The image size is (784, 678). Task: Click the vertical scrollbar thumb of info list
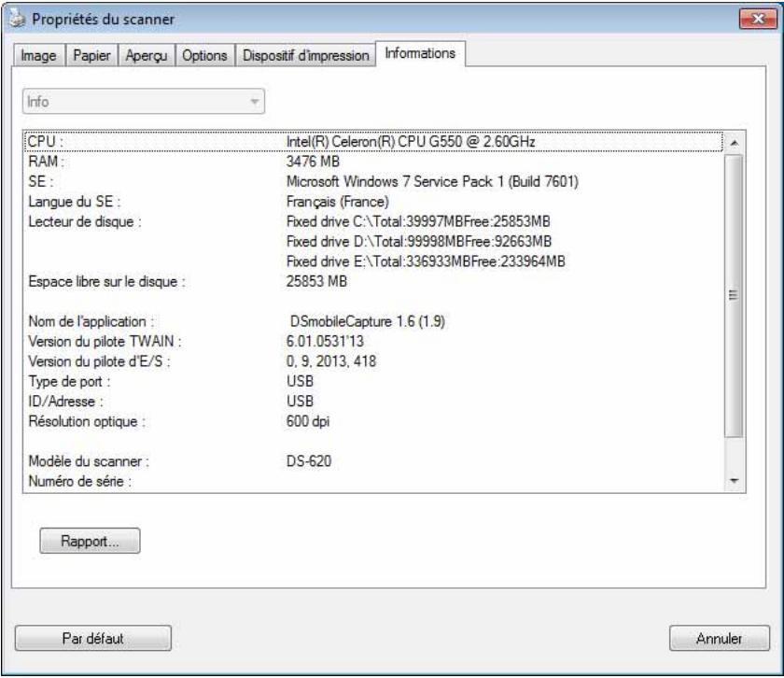[x=734, y=296]
